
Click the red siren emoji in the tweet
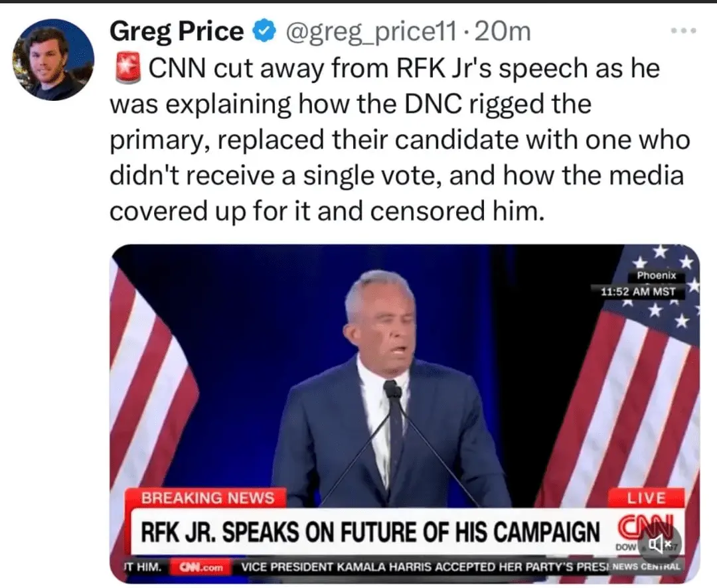(x=125, y=68)
